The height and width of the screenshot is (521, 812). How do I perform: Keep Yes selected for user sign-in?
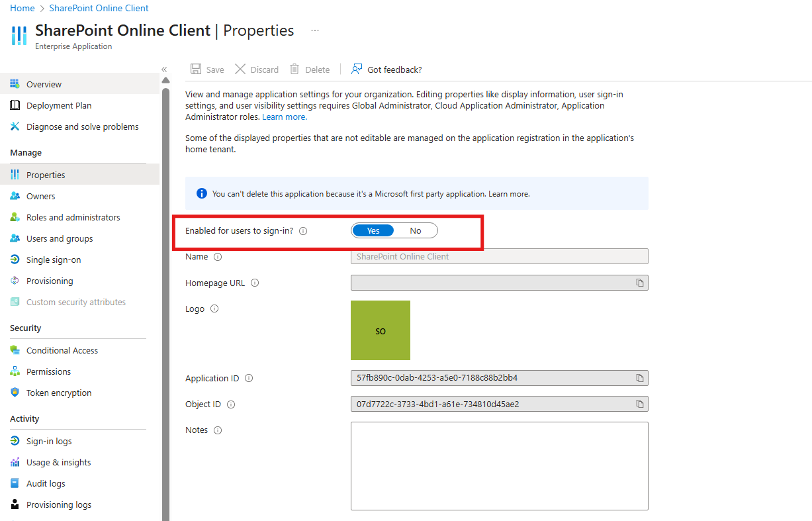tap(373, 230)
